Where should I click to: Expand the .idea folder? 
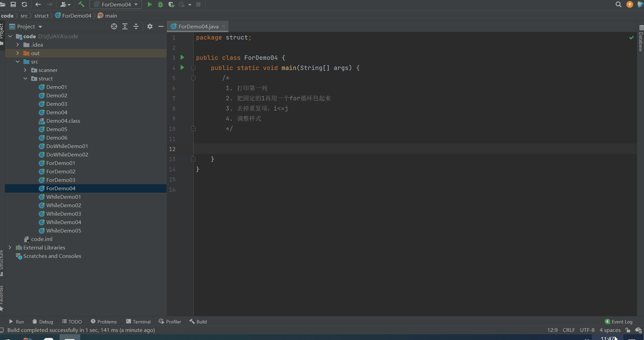(18, 45)
